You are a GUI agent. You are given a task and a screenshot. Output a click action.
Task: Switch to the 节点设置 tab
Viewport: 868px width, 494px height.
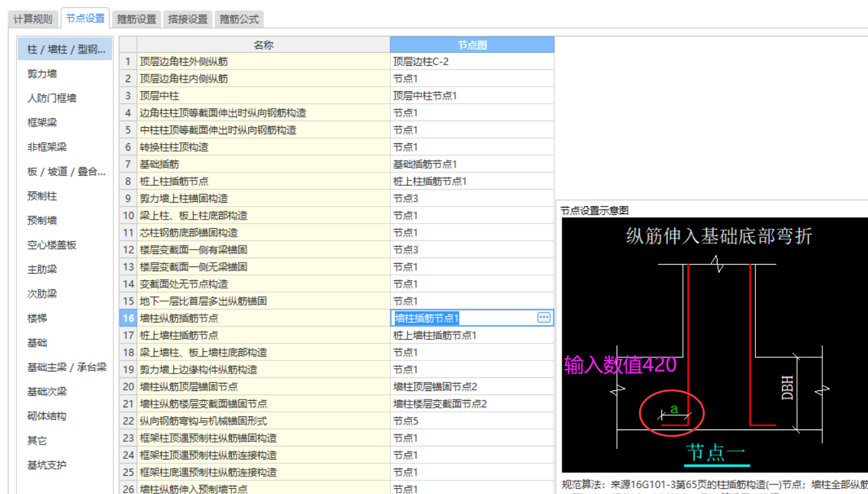point(85,18)
